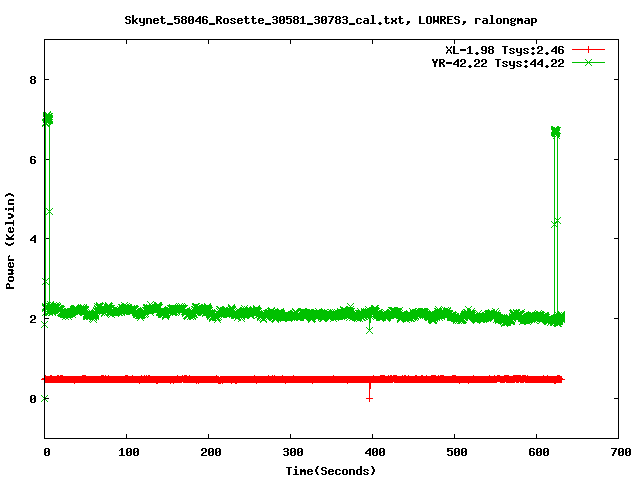Click the green YR legend line sample

[x=588, y=62]
